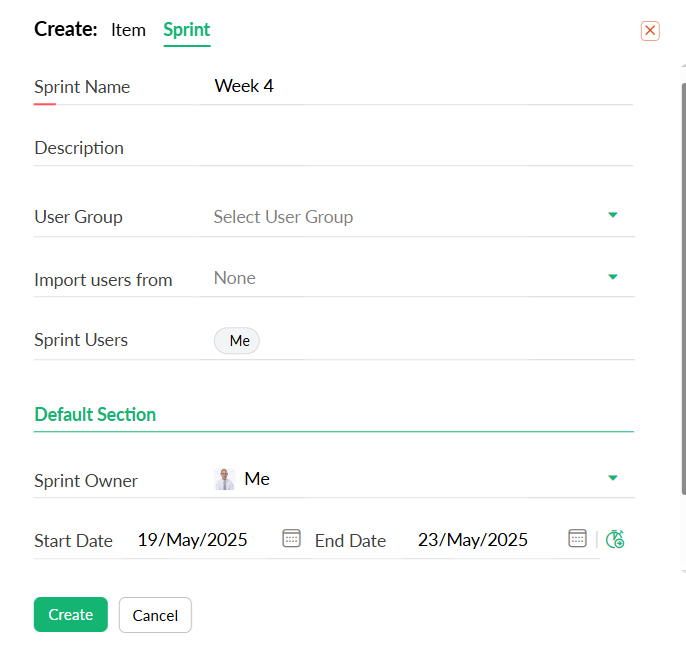The height and width of the screenshot is (652, 686).
Task: Close the Create dialog with the X icon
Action: pyautogui.click(x=650, y=31)
